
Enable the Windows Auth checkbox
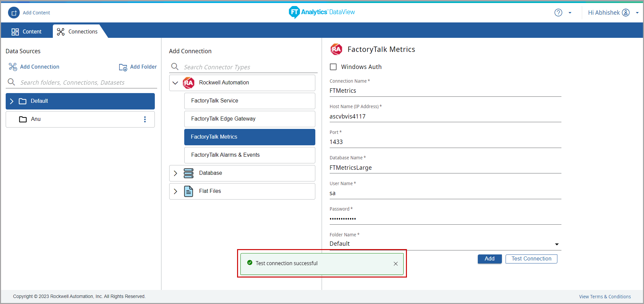point(333,67)
